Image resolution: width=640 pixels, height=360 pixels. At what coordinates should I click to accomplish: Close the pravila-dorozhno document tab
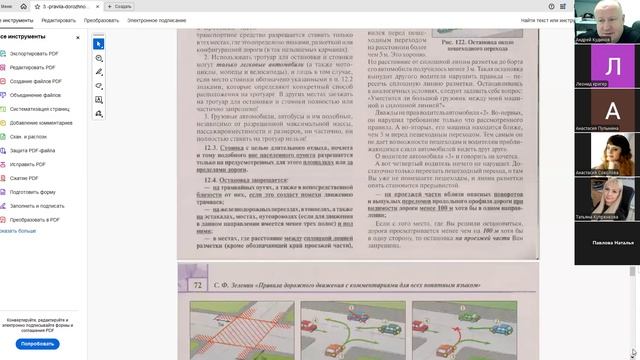[98, 7]
